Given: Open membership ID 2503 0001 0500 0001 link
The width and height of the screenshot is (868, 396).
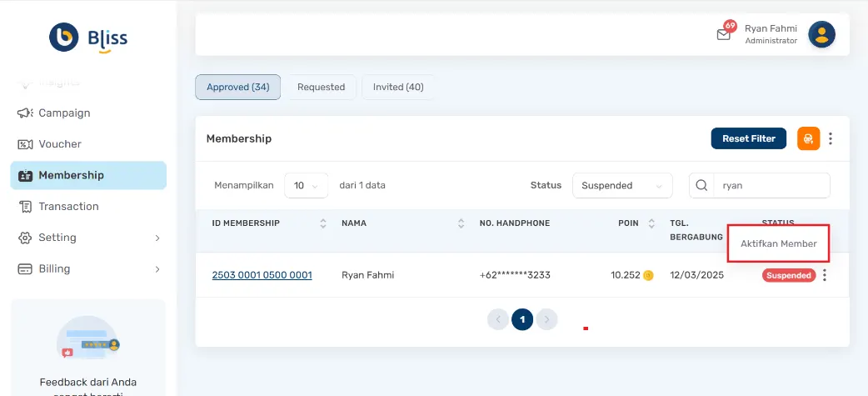Looking at the screenshot, I should coord(262,275).
